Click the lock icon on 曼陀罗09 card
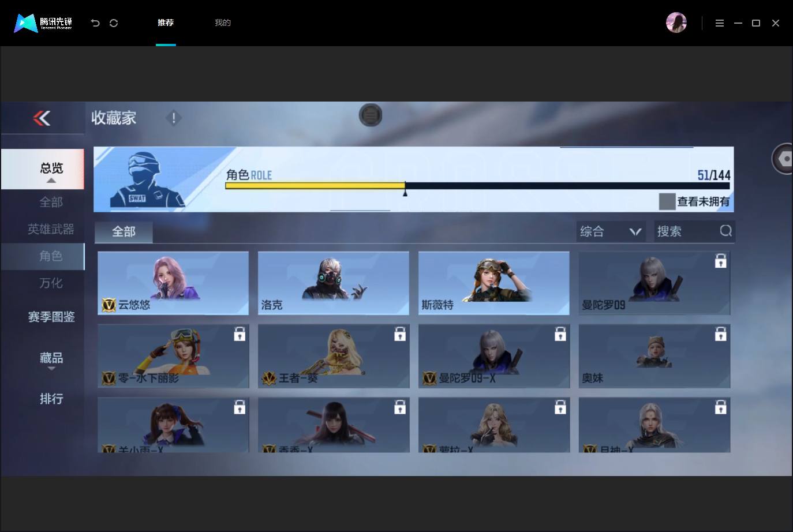The height and width of the screenshot is (532, 793). pyautogui.click(x=720, y=261)
